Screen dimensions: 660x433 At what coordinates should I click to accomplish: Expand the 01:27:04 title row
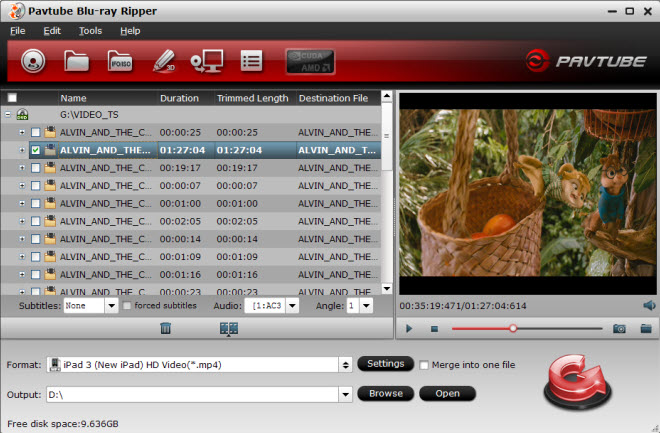click(22, 150)
